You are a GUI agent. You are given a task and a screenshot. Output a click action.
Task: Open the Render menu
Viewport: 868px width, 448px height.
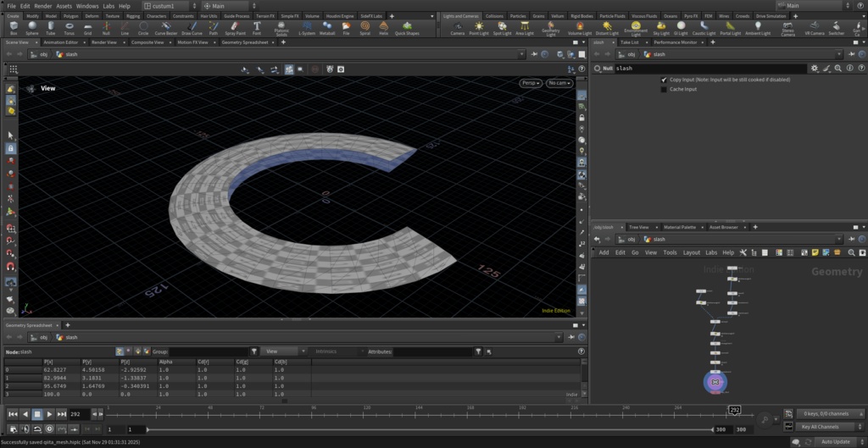43,6
